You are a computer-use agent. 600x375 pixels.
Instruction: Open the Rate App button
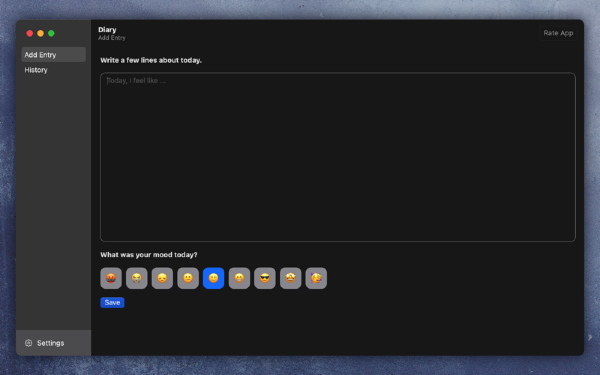click(558, 33)
